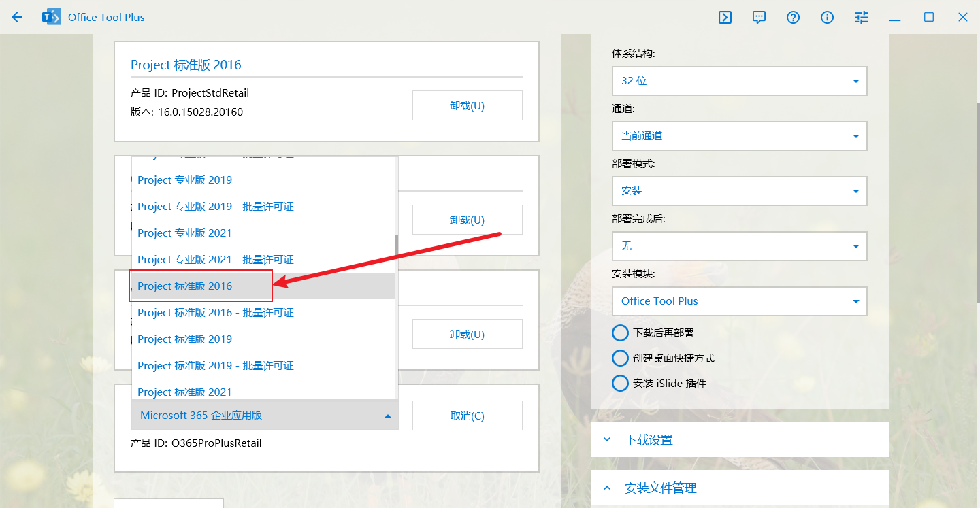This screenshot has width=980, height=508.
Task: Click the 产品 ID: O365ProPlusRetail text
Action: pos(196,443)
